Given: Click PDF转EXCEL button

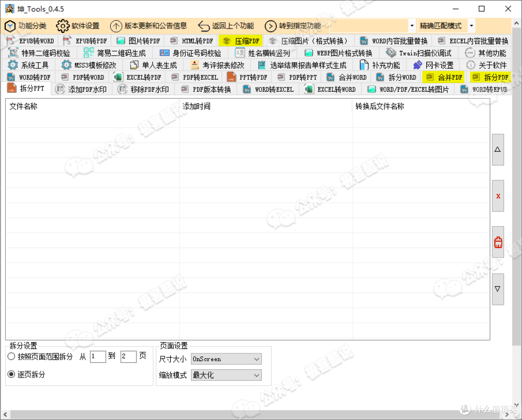Looking at the screenshot, I should (x=194, y=77).
